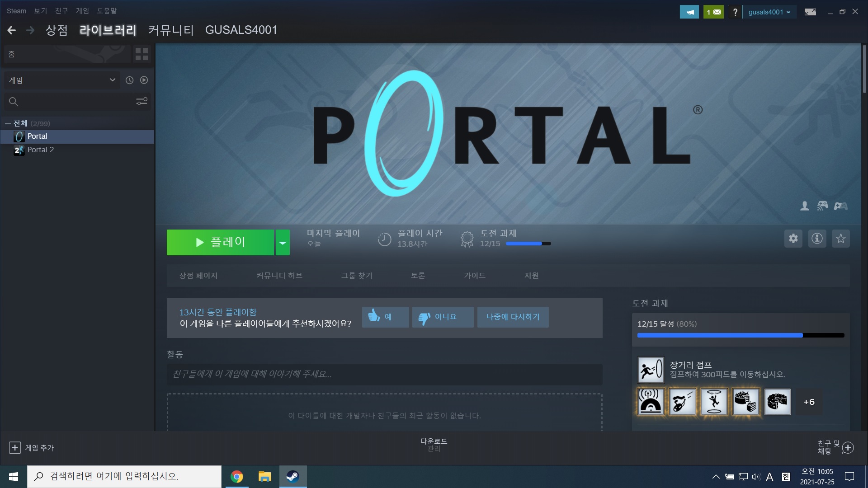Click the cake achievement icon
The height and width of the screenshot is (488, 868).
(745, 401)
